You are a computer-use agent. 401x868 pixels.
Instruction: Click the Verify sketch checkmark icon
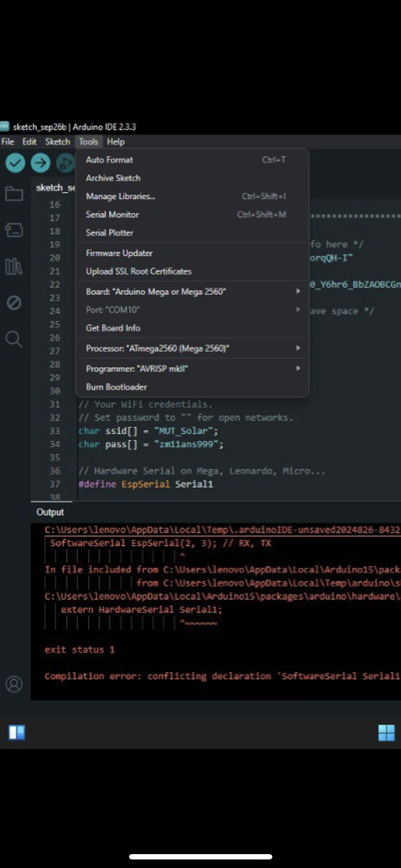(15, 163)
